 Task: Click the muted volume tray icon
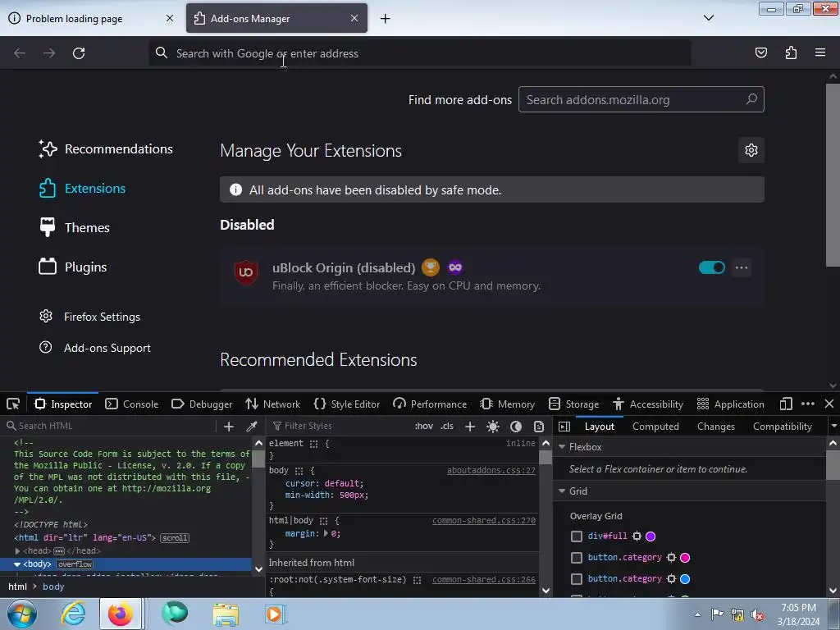[757, 614]
